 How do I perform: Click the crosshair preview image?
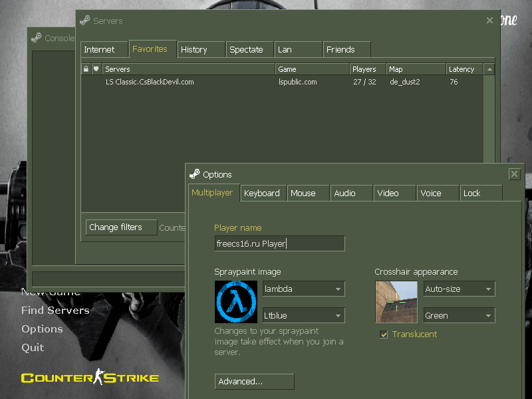[396, 302]
